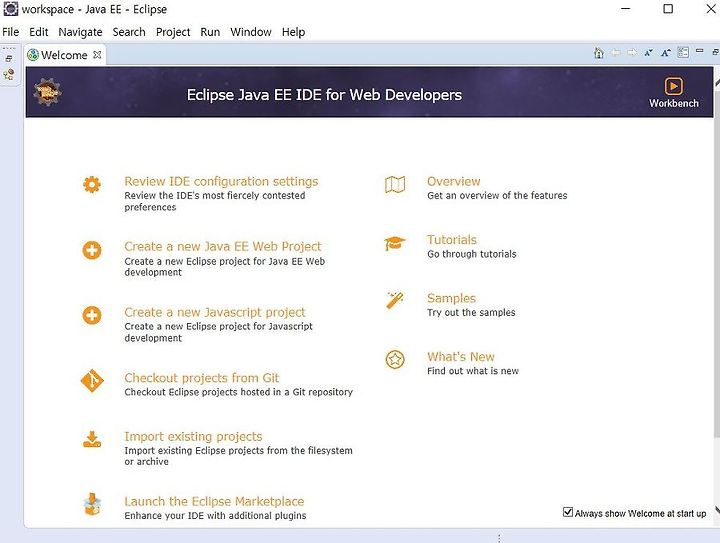Open the Project menu
The image size is (720, 543).
pyautogui.click(x=173, y=32)
